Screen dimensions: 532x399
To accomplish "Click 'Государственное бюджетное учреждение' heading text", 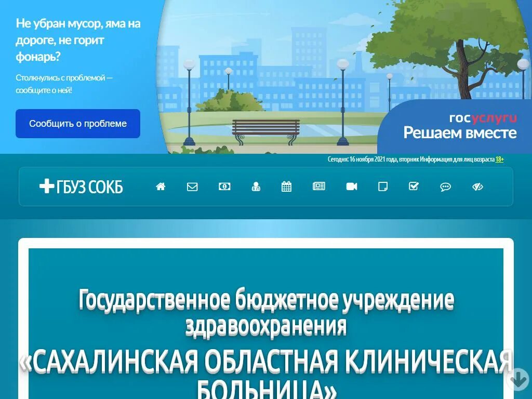I will (267, 299).
